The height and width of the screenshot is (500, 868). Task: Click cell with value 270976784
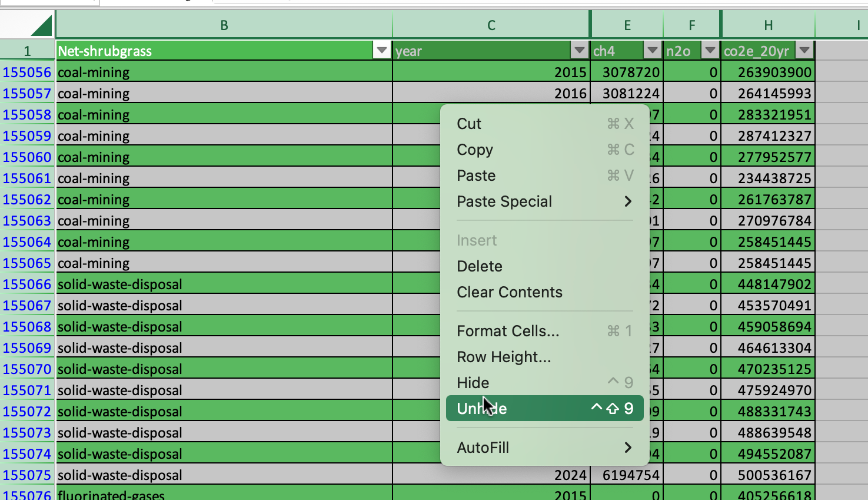tap(768, 221)
